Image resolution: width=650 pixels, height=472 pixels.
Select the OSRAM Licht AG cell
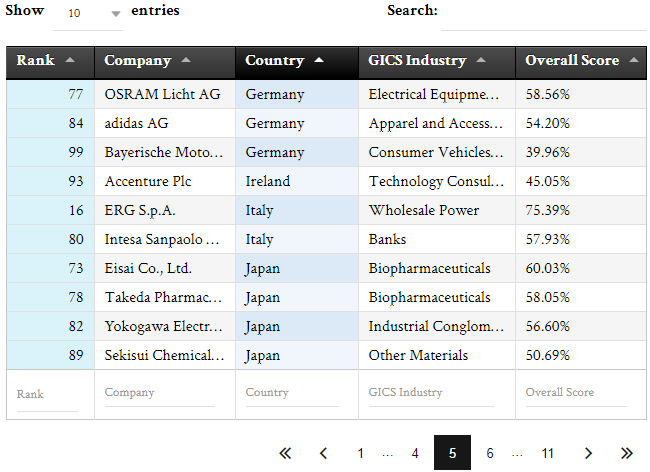165,94
